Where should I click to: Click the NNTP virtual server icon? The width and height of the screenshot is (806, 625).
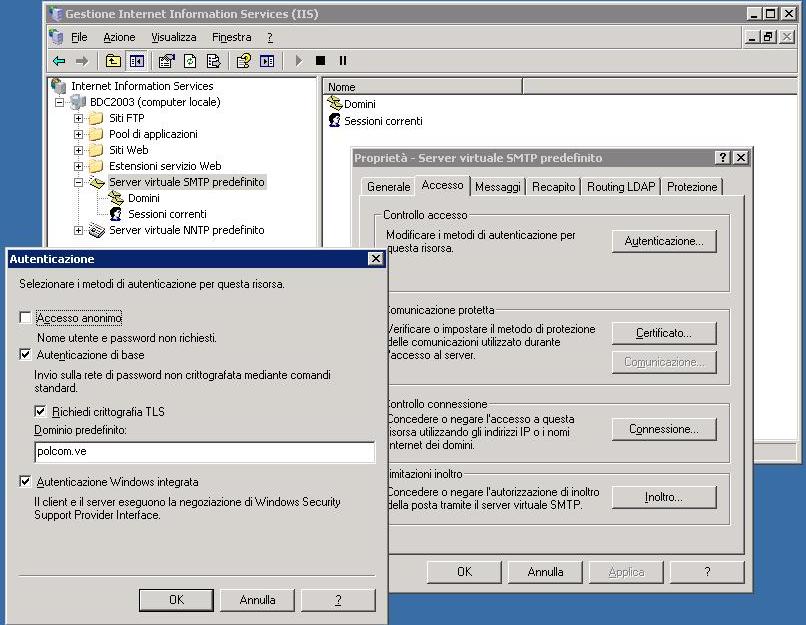97,230
